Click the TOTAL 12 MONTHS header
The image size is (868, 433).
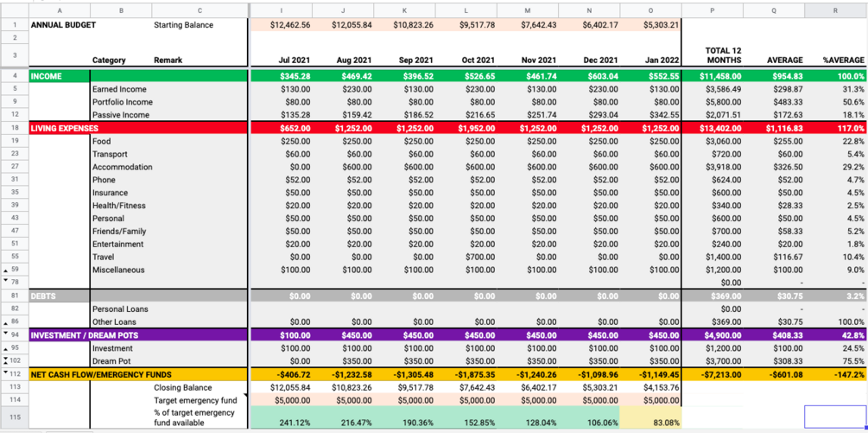click(x=724, y=54)
